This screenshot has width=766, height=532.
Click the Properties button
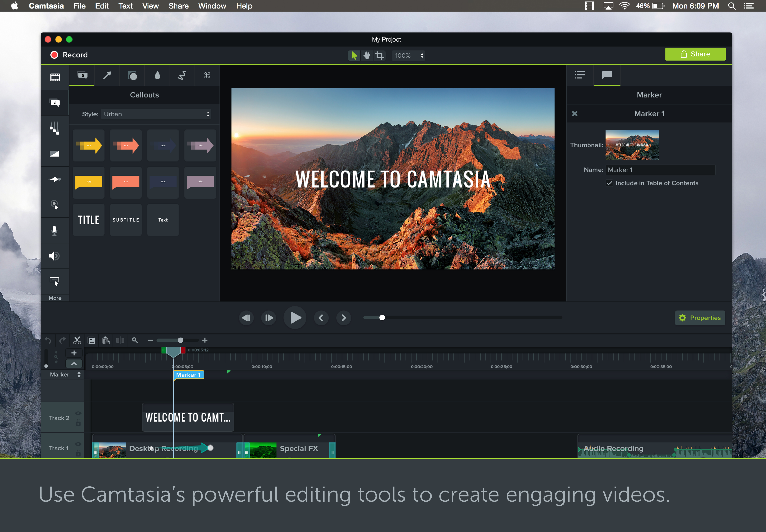pos(700,318)
